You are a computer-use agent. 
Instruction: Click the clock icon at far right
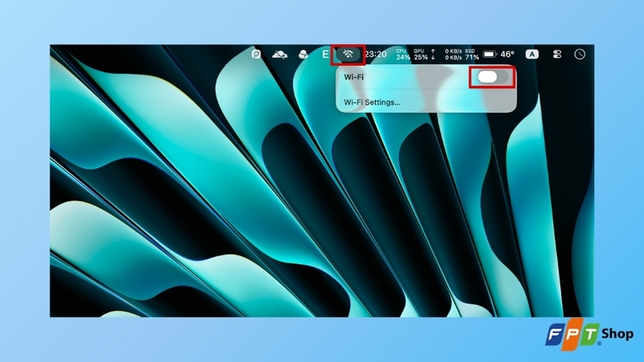tap(580, 54)
